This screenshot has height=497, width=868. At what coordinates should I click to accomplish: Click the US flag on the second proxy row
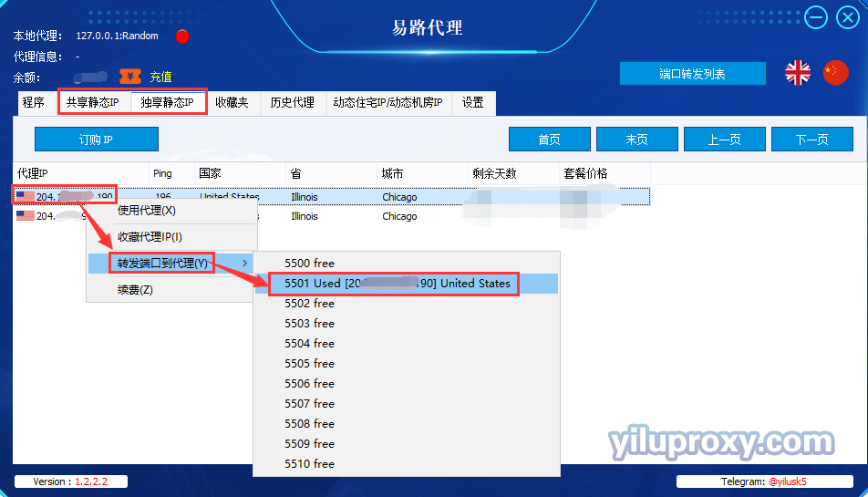click(26, 216)
